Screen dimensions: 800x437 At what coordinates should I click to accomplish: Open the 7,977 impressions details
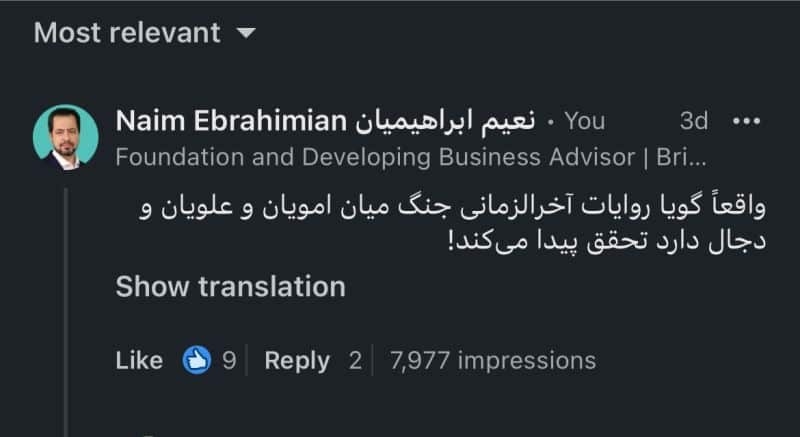tap(493, 361)
